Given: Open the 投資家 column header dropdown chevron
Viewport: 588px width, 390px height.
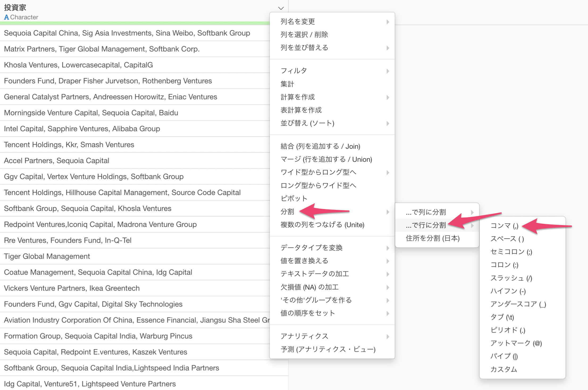Looking at the screenshot, I should click(x=281, y=8).
